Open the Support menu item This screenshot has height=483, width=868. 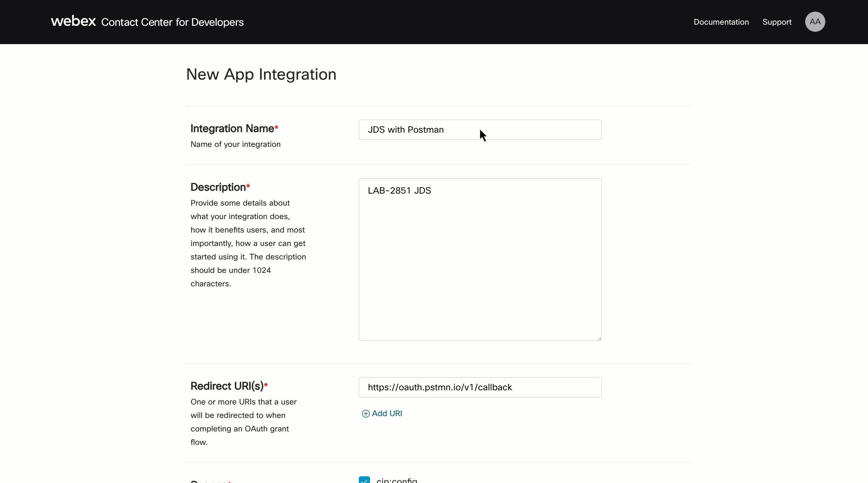pos(777,22)
